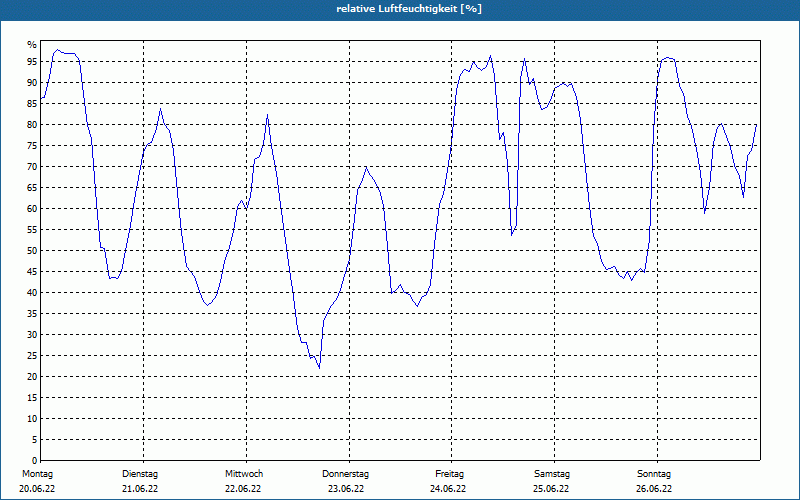Click the y-axis value '65'
This screenshot has width=800, height=500.
tap(32, 188)
